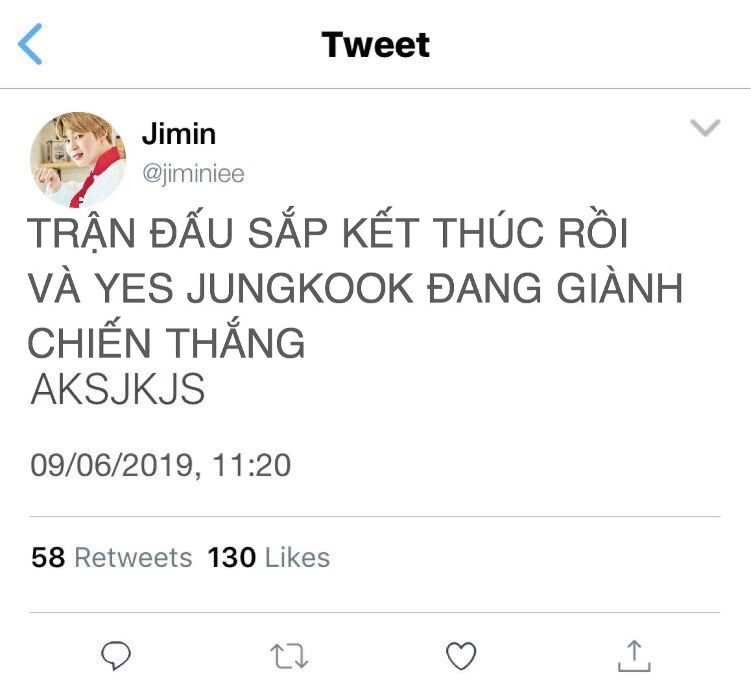Tap the blue back arrow
The image size is (751, 700).
30,43
